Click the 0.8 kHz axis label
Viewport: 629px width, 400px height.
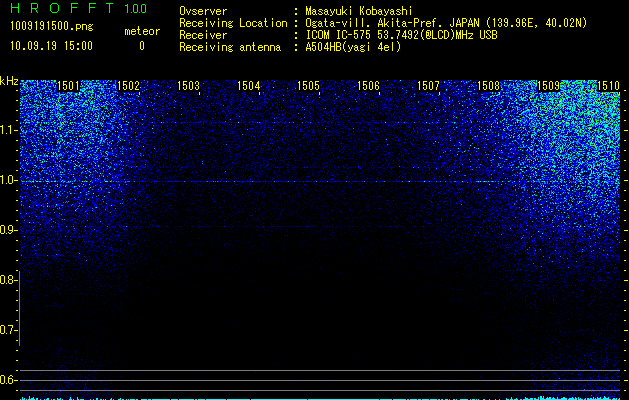[x=7, y=280]
